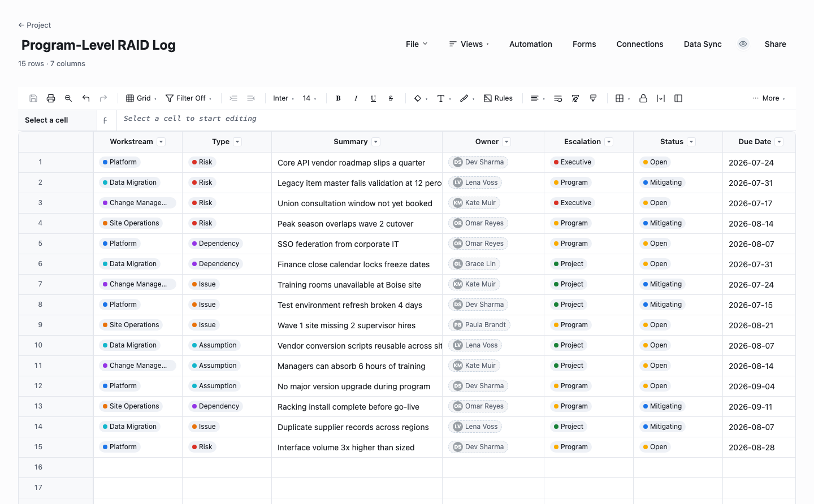Screen dimensions: 814x504
Task: Open the Inter font dropdown
Action: click(x=284, y=98)
